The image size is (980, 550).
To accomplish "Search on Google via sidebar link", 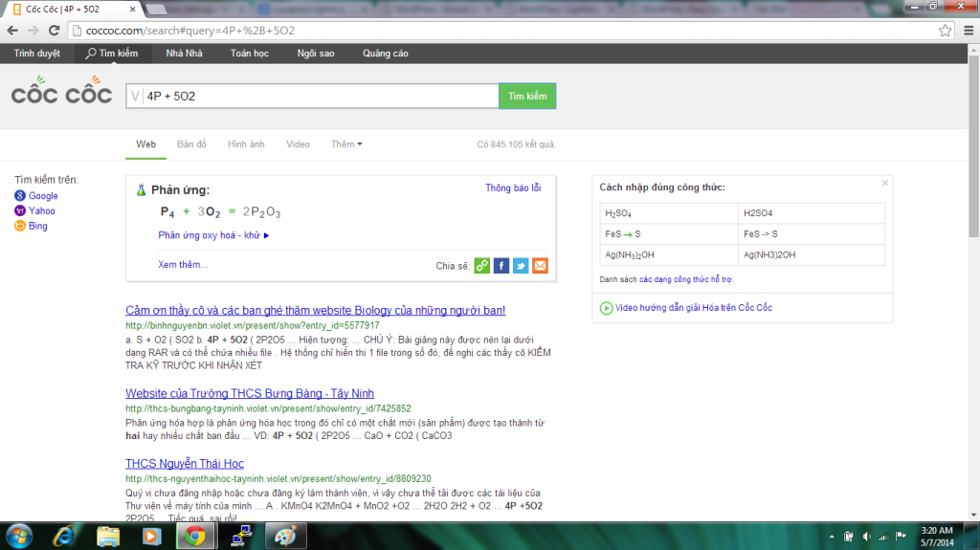I will [x=43, y=196].
